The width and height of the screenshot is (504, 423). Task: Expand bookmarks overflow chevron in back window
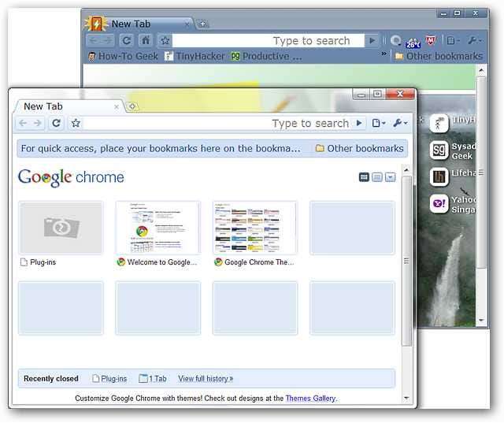click(x=384, y=54)
